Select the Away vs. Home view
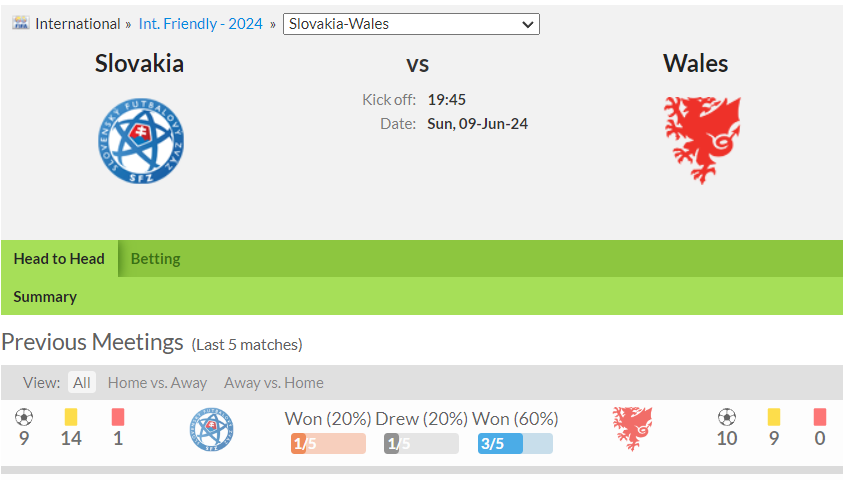Screen dimensions: 848x480 (x=274, y=383)
